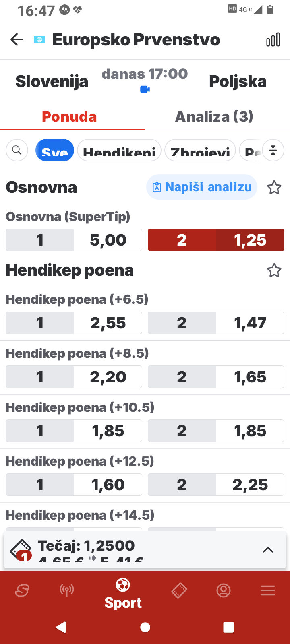
Task: Expand the bet slip chevron
Action: (268, 550)
